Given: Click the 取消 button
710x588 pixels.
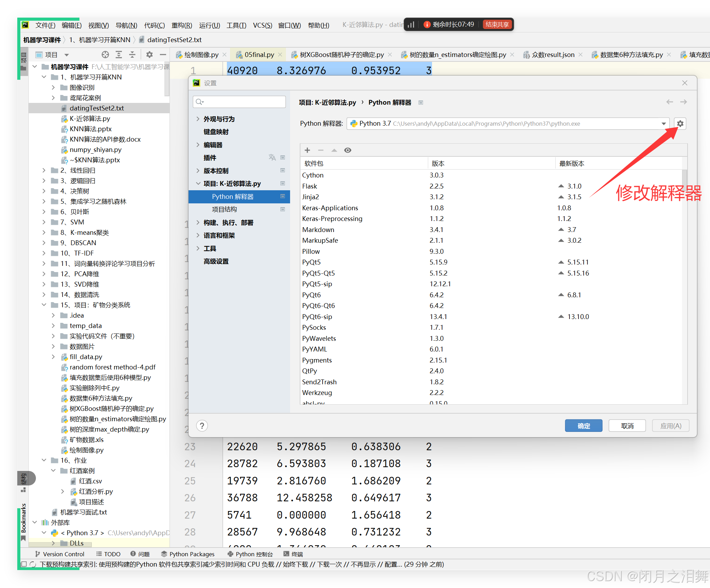Looking at the screenshot, I should [x=627, y=426].
